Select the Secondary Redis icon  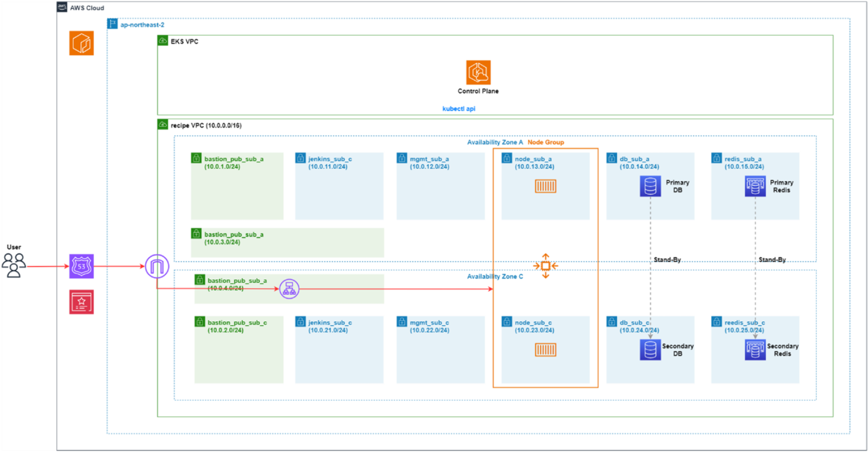[x=755, y=350]
